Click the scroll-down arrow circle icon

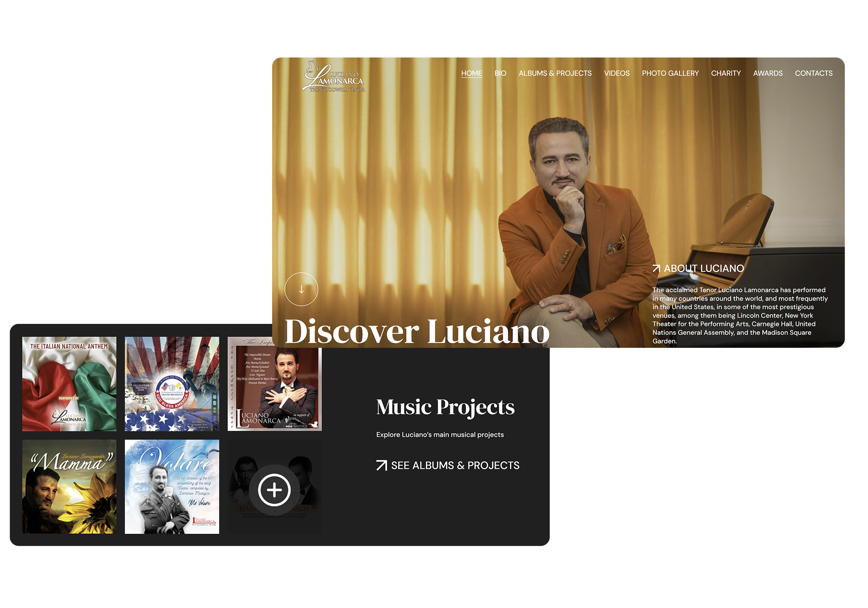301,290
